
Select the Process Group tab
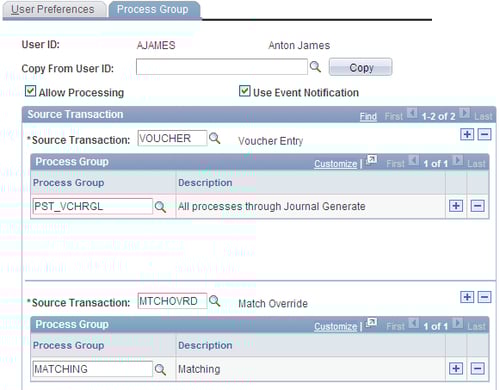tap(154, 10)
